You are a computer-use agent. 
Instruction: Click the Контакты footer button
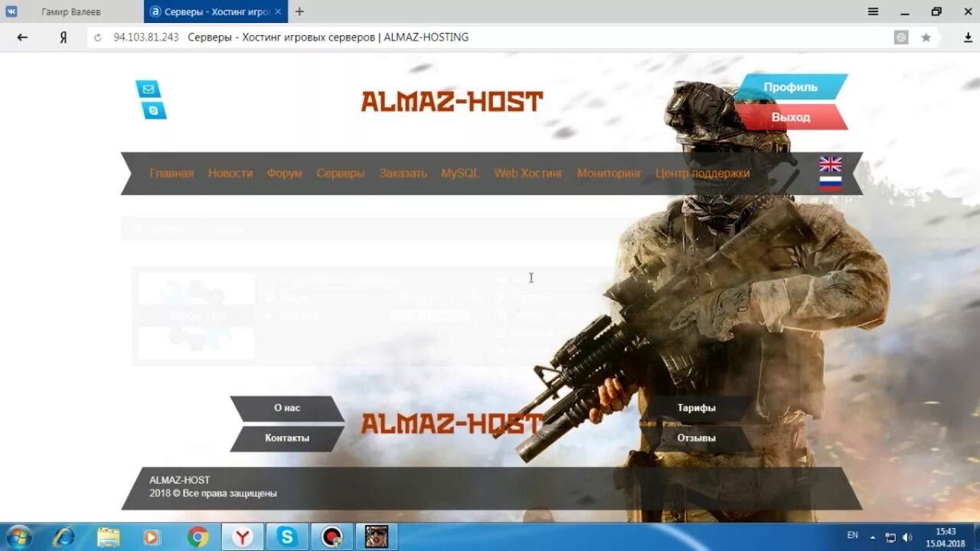coord(287,438)
